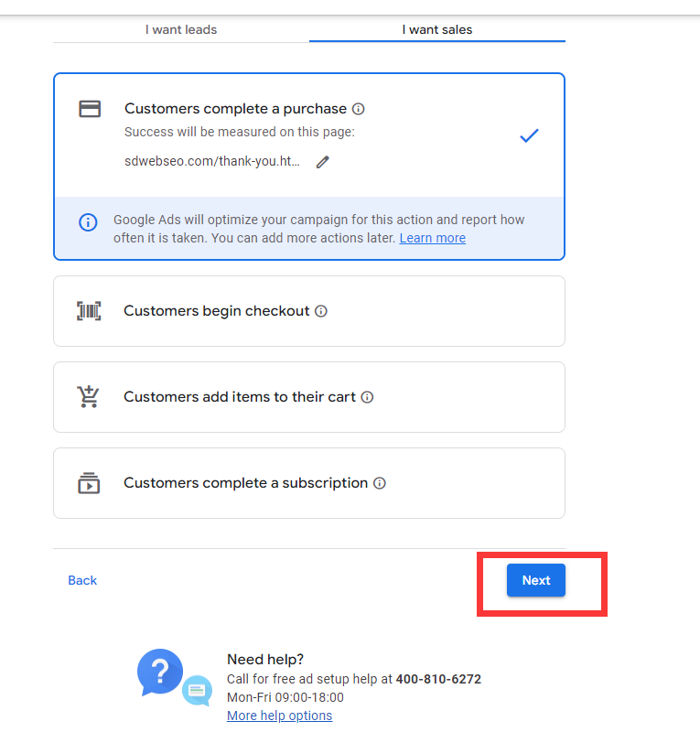Screen dimensions: 700x732
Task: Show info about complete a subscription
Action: pyautogui.click(x=380, y=483)
